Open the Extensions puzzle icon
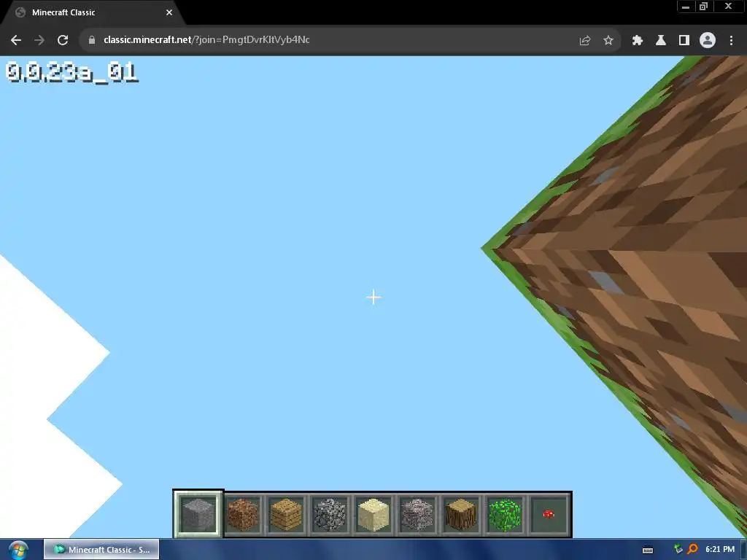 point(638,40)
